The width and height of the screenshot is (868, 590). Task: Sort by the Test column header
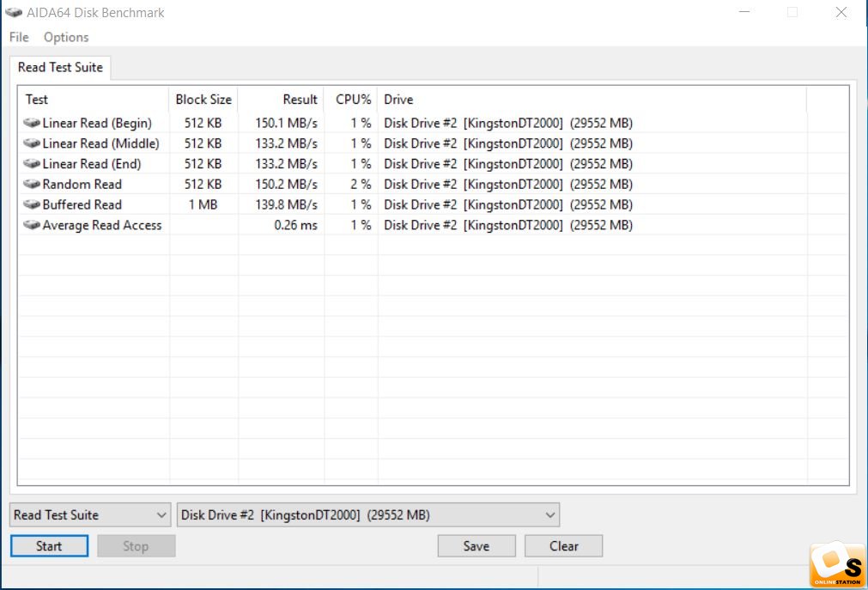pos(94,100)
